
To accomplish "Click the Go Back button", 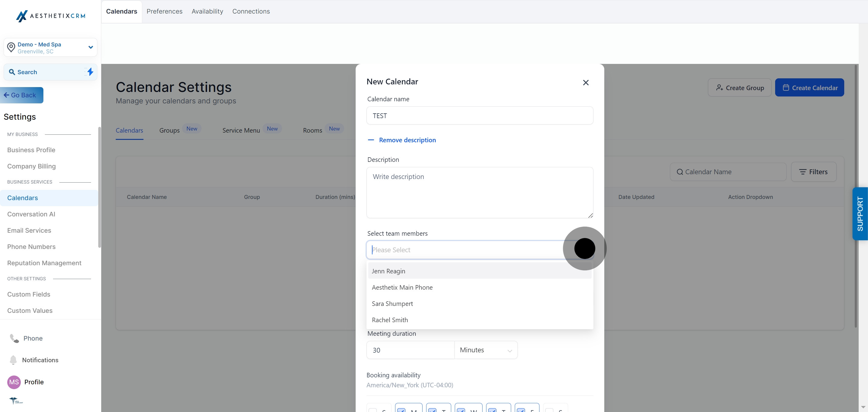I will (22, 95).
